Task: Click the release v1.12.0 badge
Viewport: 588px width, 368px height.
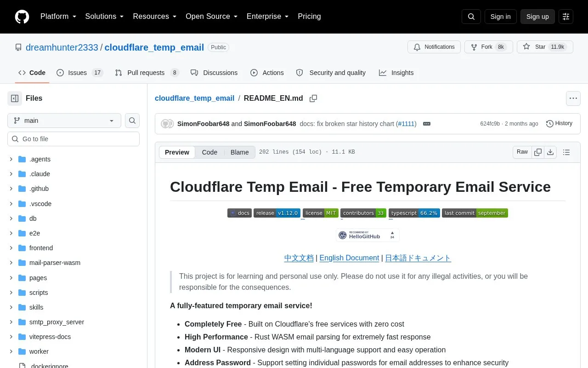Action: click(x=277, y=213)
